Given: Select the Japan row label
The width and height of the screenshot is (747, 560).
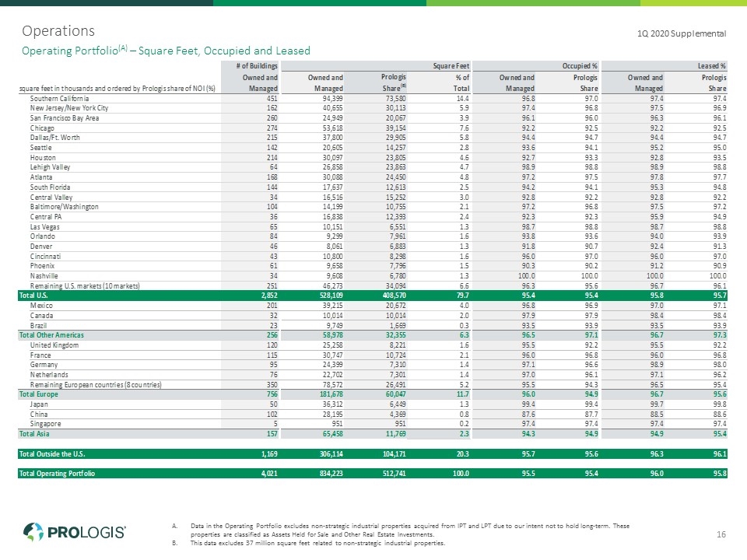Looking at the screenshot, I should pyautogui.click(x=39, y=404).
